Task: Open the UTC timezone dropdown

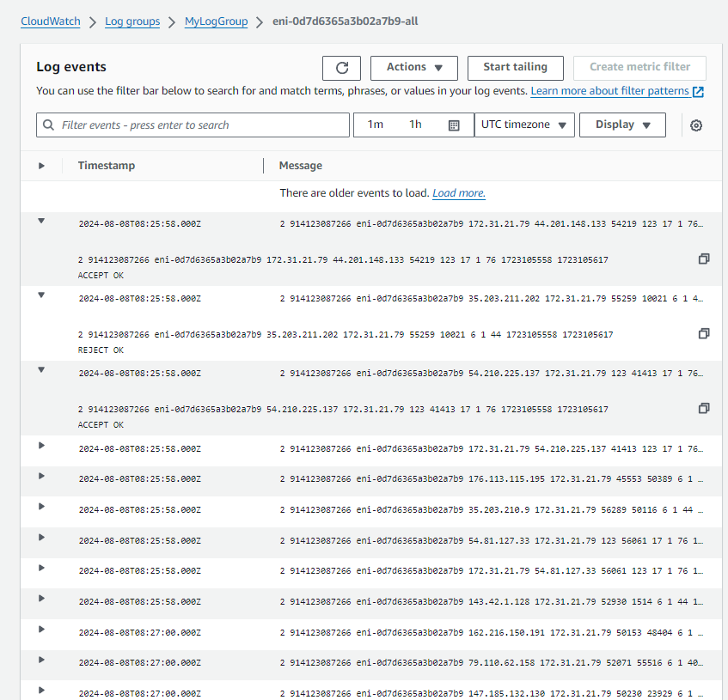Action: [x=524, y=125]
